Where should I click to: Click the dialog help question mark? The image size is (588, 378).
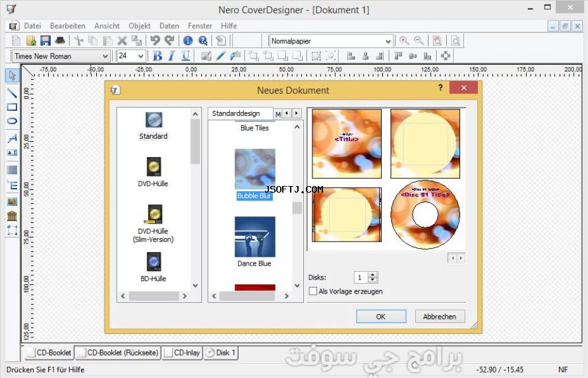440,88
